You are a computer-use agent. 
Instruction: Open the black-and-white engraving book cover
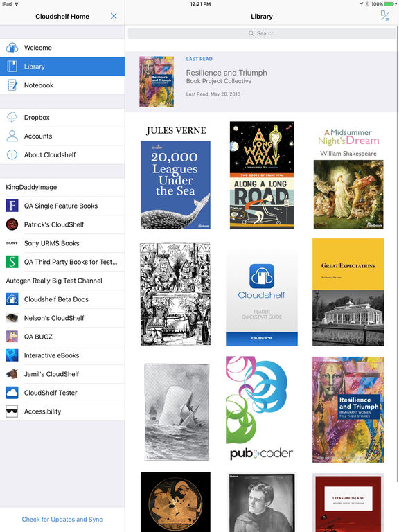coord(175,294)
